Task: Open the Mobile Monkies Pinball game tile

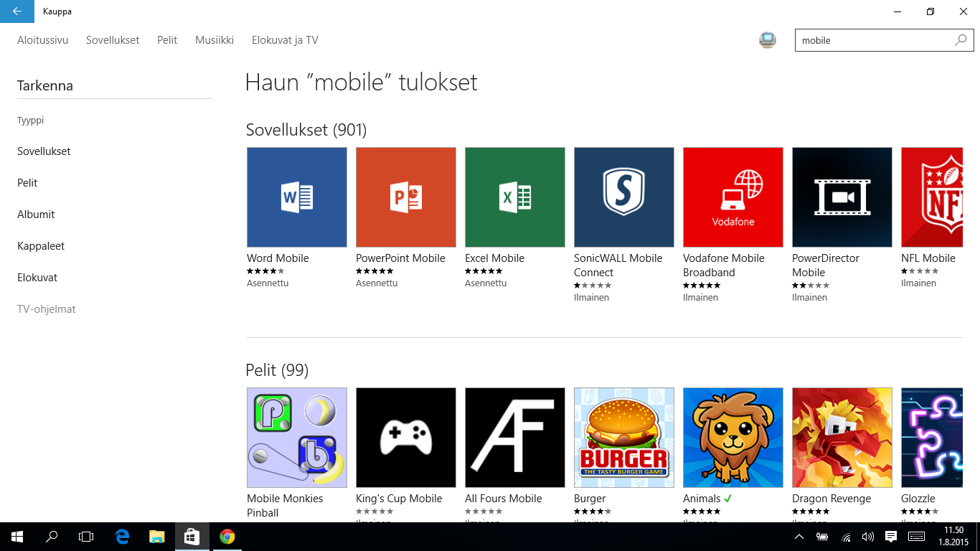Action: (297, 438)
